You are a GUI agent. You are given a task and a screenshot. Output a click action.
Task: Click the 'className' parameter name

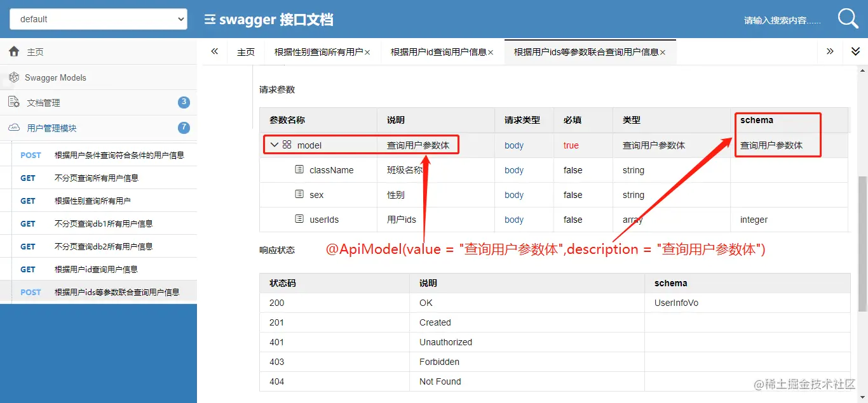coord(332,170)
